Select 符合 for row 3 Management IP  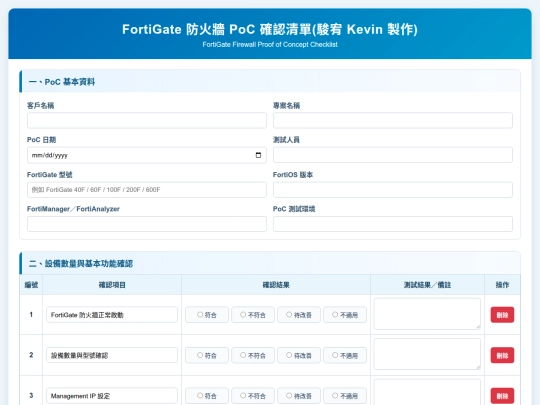(207, 396)
